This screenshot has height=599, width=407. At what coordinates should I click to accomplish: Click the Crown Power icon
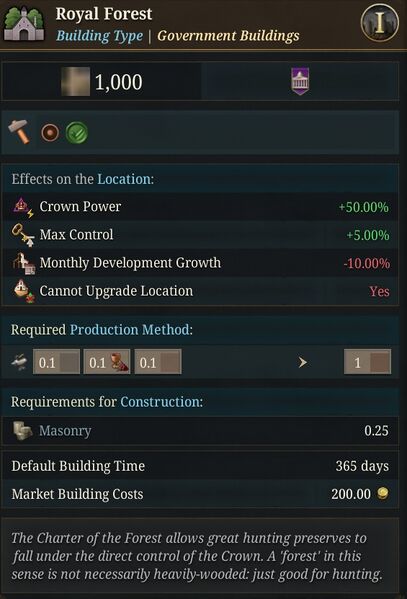23,207
